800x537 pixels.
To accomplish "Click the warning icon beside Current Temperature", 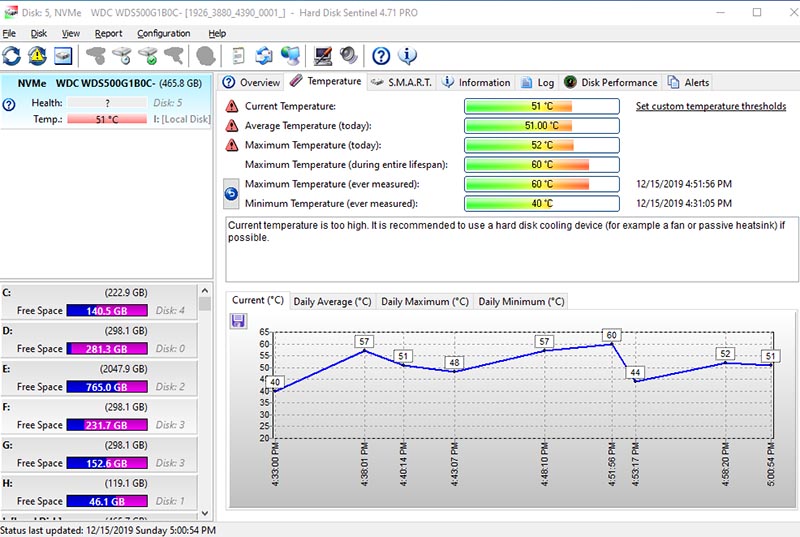I will (232, 106).
